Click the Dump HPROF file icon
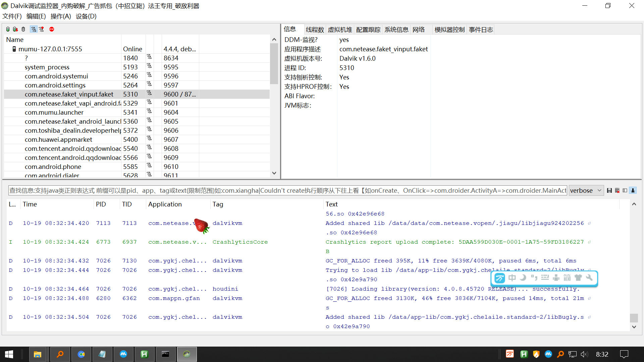Viewport: 644px width, 362px height. coord(15,29)
